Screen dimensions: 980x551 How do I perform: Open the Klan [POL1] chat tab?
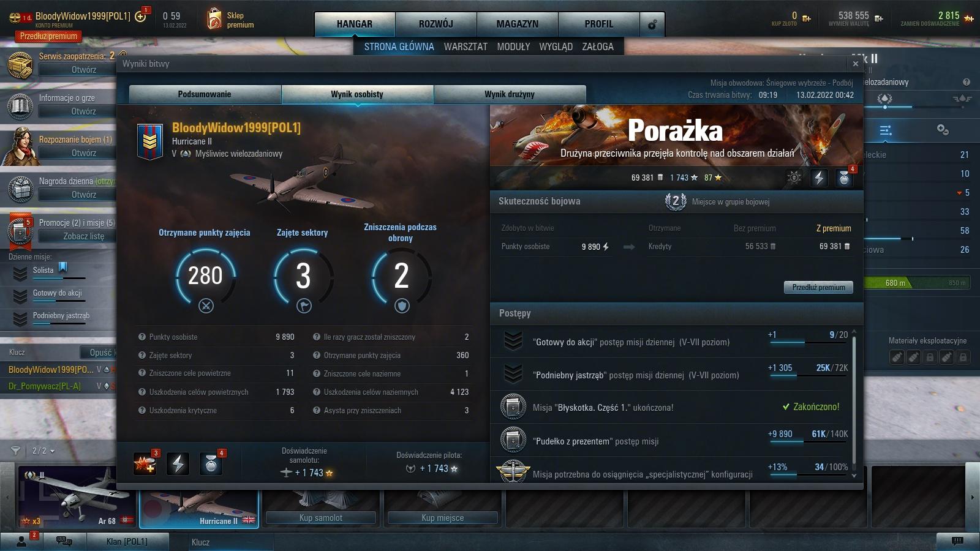pos(127,541)
